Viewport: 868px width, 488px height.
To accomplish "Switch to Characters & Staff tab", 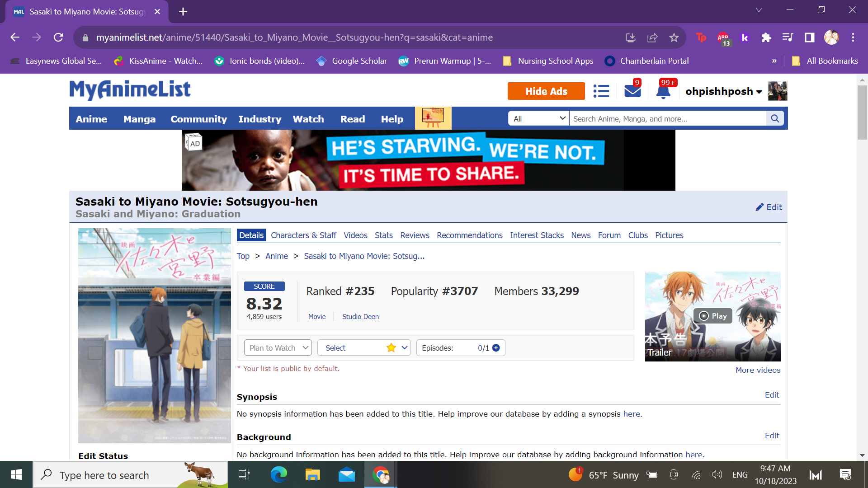I will [303, 235].
